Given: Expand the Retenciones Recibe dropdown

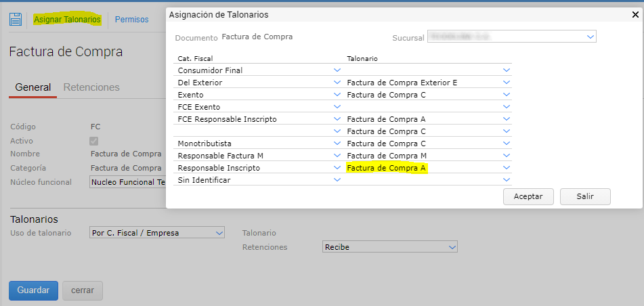Looking at the screenshot, I should (452, 247).
